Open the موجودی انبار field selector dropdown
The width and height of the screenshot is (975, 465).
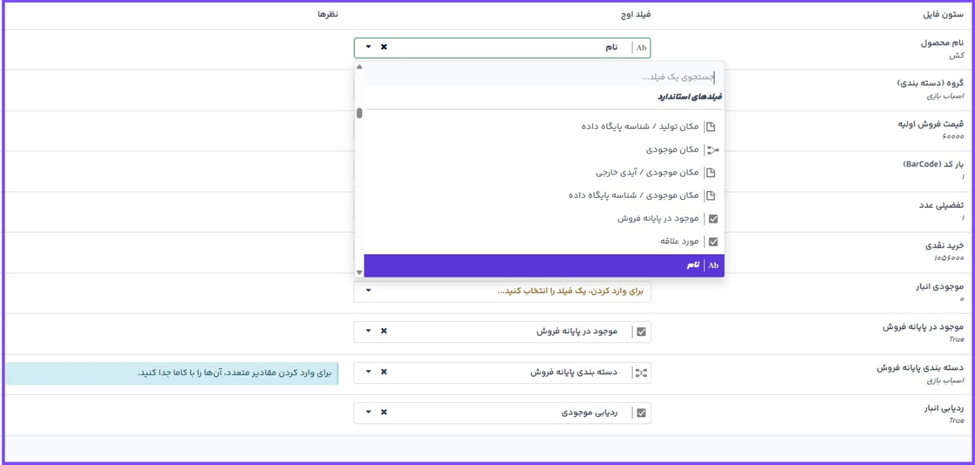368,291
